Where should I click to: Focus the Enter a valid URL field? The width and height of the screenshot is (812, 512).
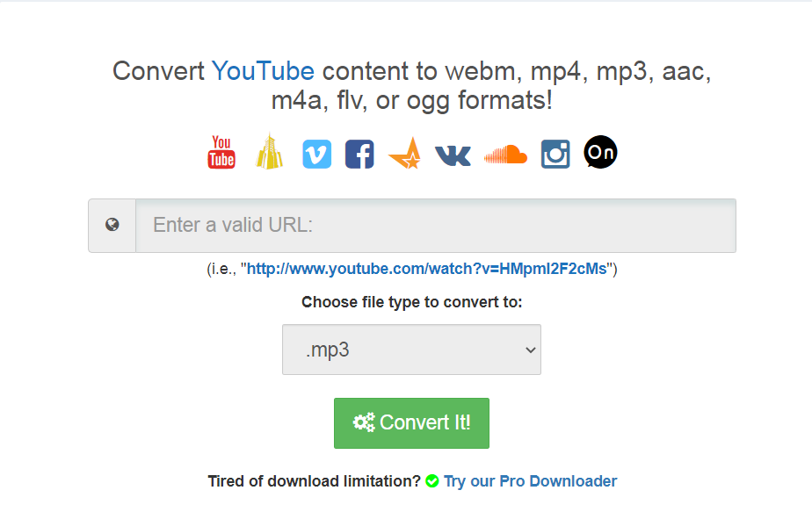pos(436,226)
